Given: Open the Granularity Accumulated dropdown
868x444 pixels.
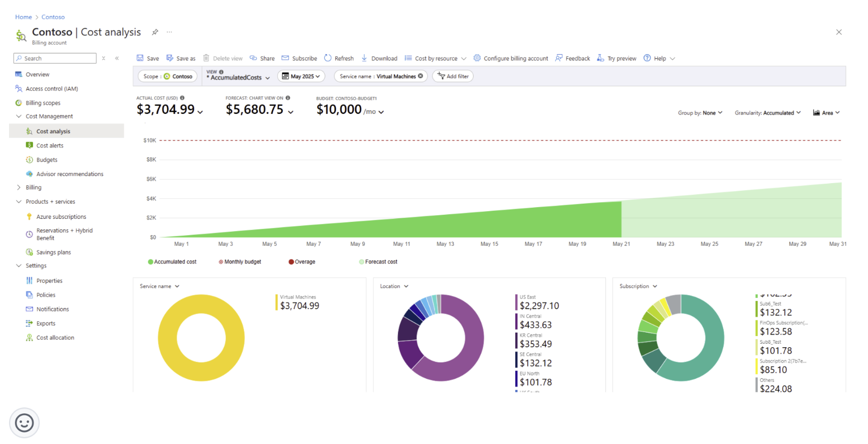Looking at the screenshot, I should coord(767,113).
